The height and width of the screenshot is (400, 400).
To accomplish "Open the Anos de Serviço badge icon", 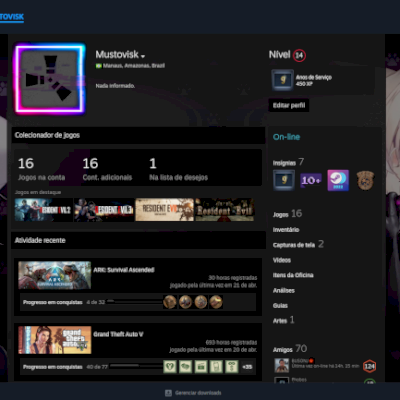I will pyautogui.click(x=283, y=80).
